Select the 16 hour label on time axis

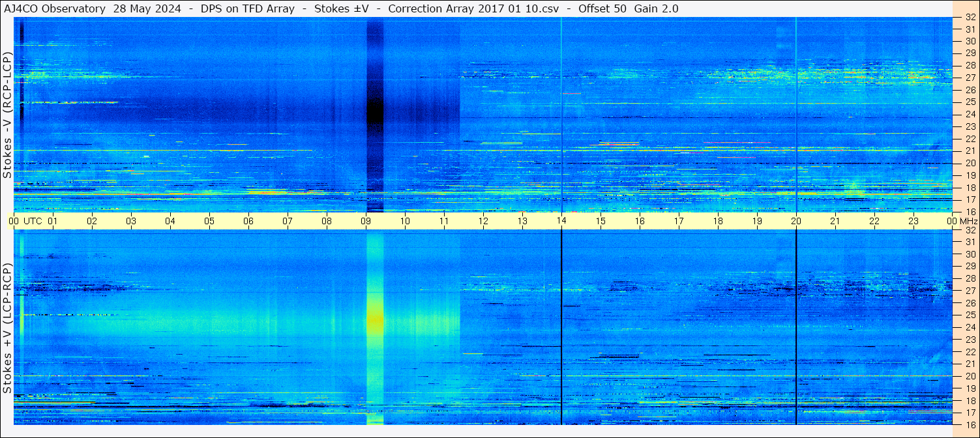coord(640,221)
